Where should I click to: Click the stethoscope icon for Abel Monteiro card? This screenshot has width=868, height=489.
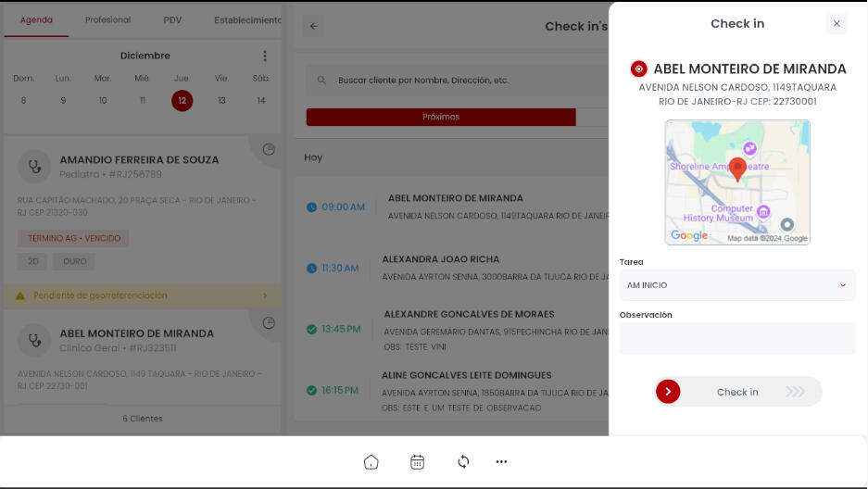tap(34, 340)
